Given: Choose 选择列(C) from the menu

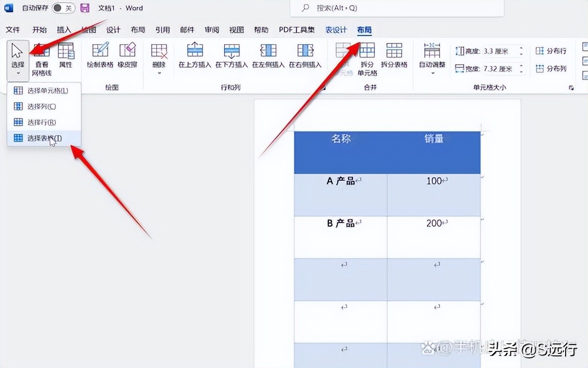Looking at the screenshot, I should pos(44,106).
